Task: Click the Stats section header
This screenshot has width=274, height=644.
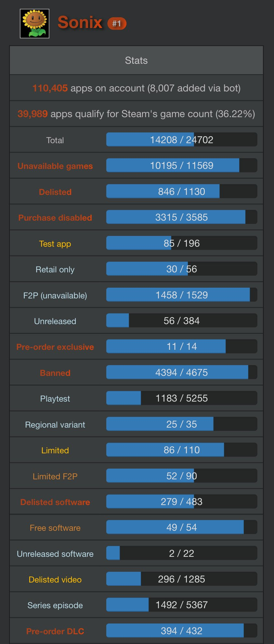Action: pyautogui.click(x=136, y=61)
